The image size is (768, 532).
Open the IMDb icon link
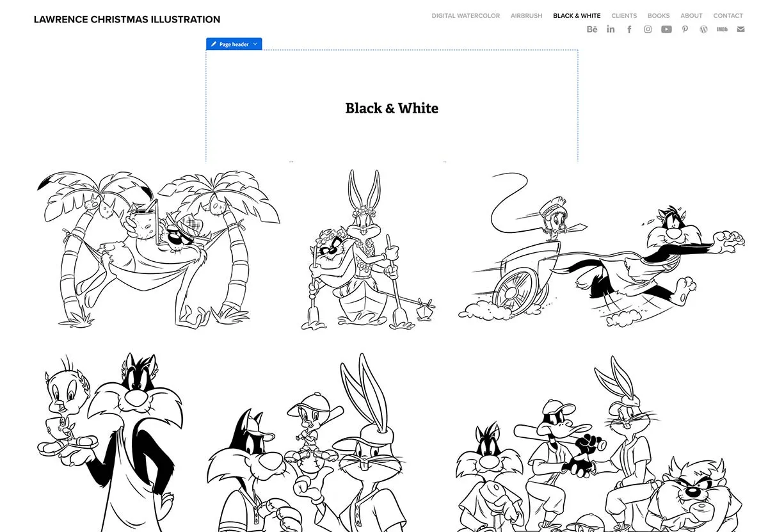[722, 29]
